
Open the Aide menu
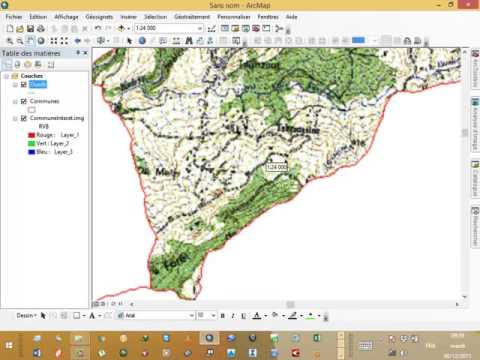pyautogui.click(x=291, y=17)
